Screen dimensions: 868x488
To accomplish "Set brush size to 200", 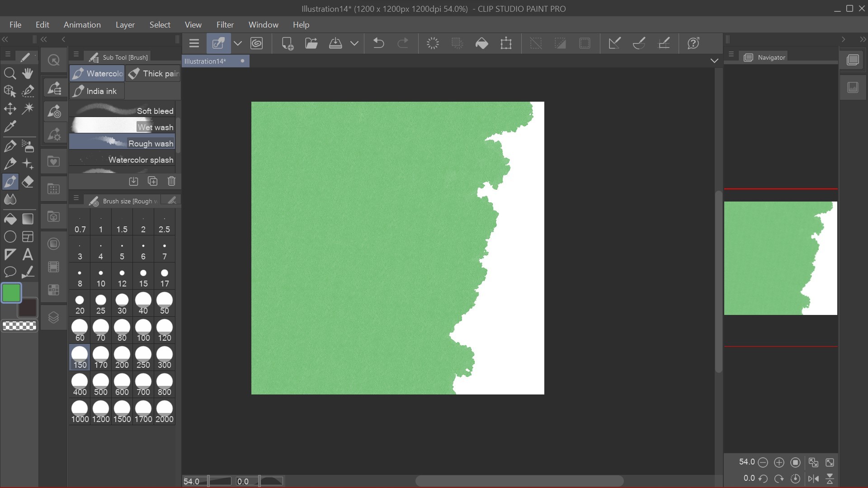I will (122, 358).
